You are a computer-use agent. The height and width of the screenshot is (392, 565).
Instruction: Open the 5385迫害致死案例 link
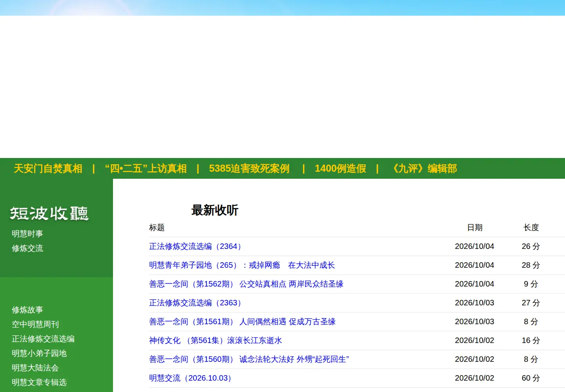pos(249,169)
